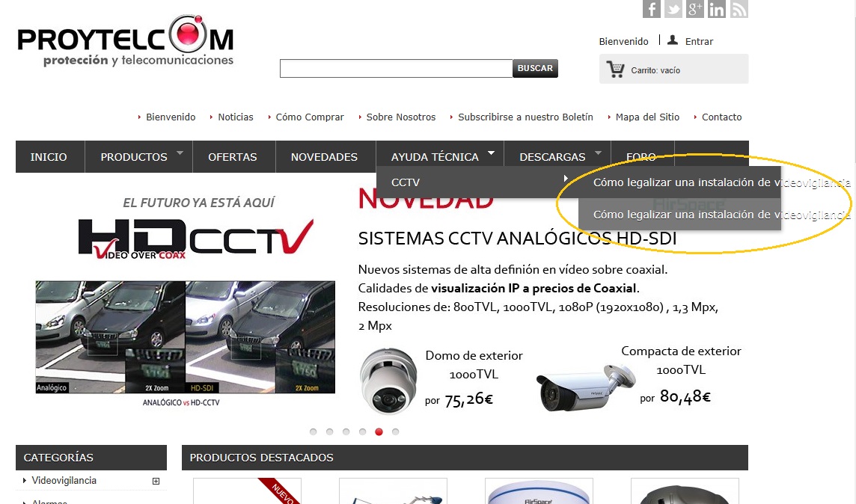The width and height of the screenshot is (856, 504).
Task: Open the DESCARGAS dropdown arrow
Action: click(x=599, y=153)
